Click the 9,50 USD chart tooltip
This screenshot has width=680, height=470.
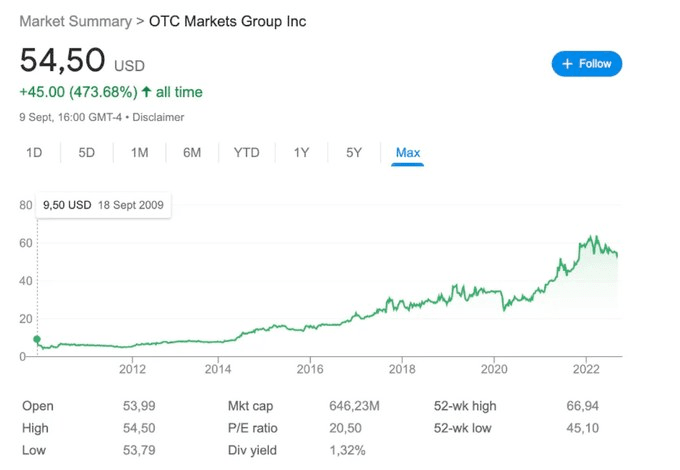[x=103, y=205]
